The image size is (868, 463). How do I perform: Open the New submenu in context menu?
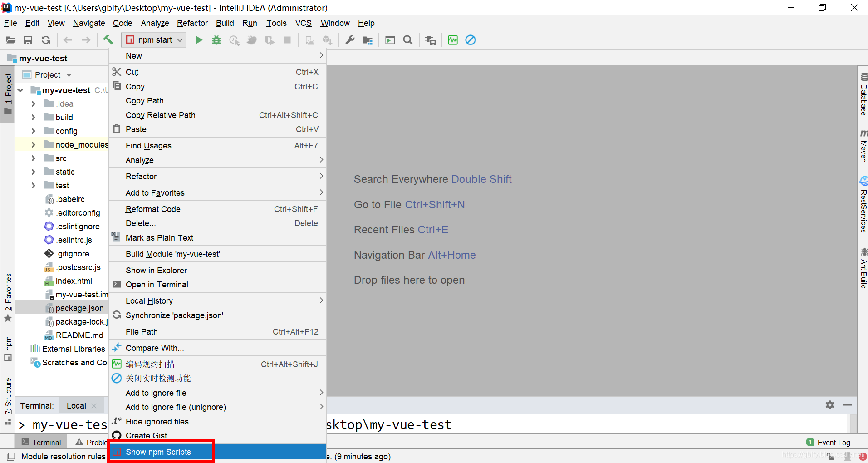click(217, 56)
